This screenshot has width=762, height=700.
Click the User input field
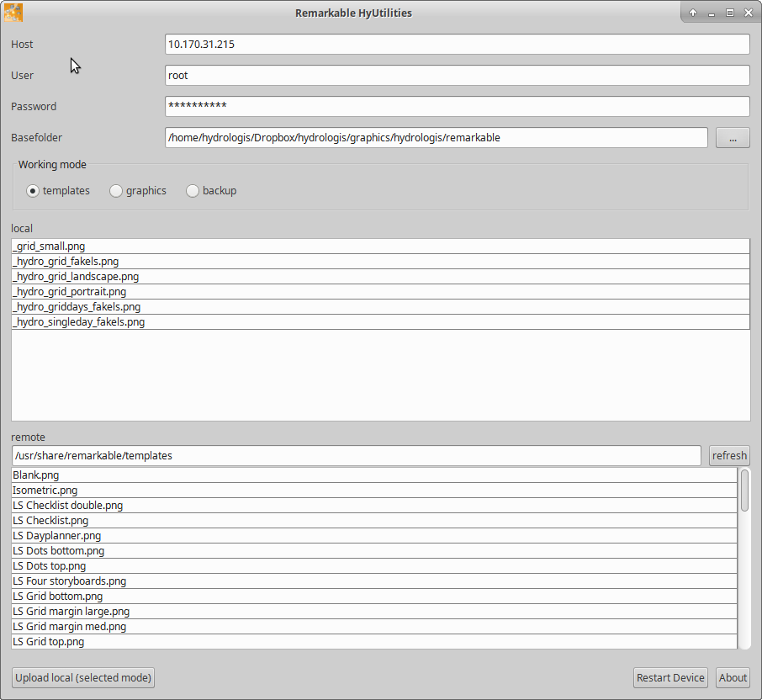(458, 76)
